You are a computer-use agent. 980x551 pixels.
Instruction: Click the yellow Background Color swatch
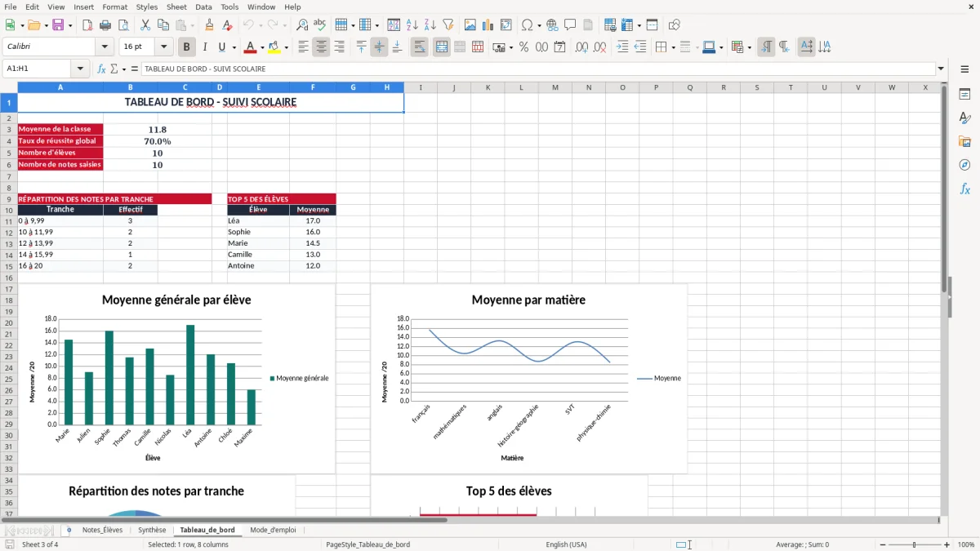(x=274, y=47)
